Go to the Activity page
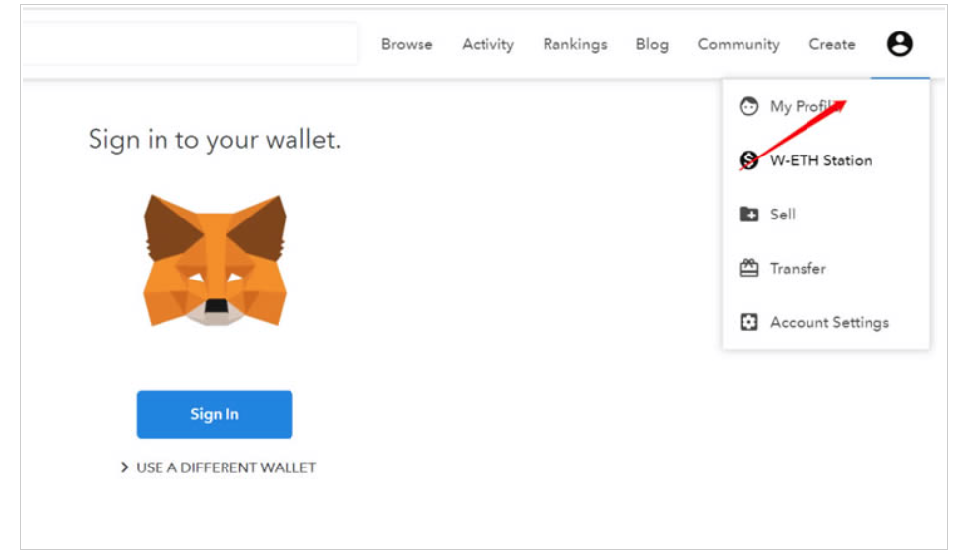Screen dimensions: 969x560 [x=487, y=44]
